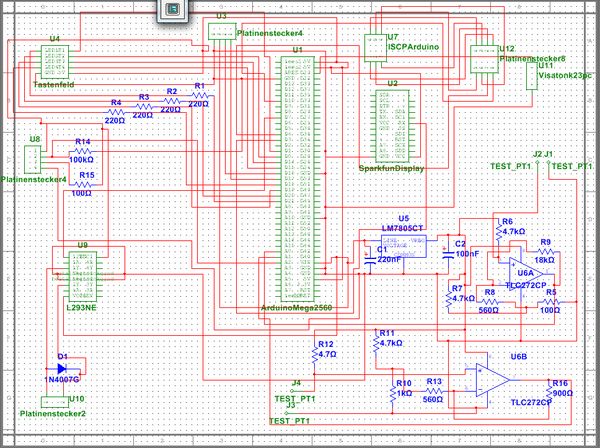Click the Platinenstecker2 connector U10

point(54,402)
